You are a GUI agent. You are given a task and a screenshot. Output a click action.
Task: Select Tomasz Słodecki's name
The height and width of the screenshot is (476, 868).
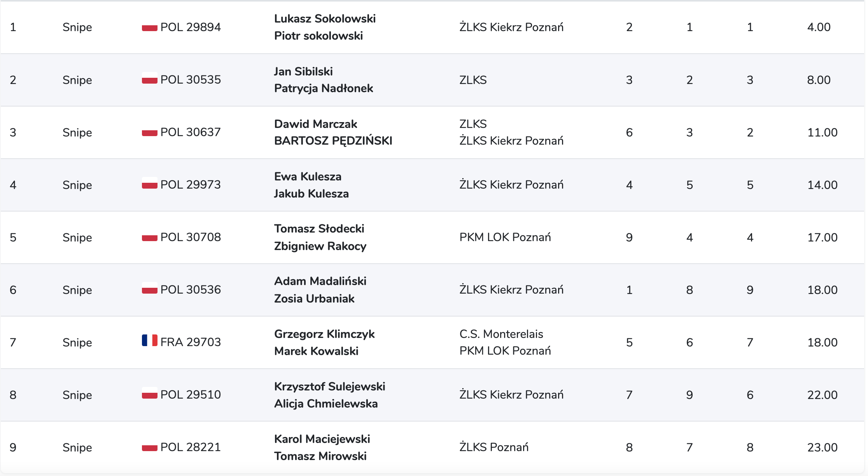pyautogui.click(x=319, y=229)
